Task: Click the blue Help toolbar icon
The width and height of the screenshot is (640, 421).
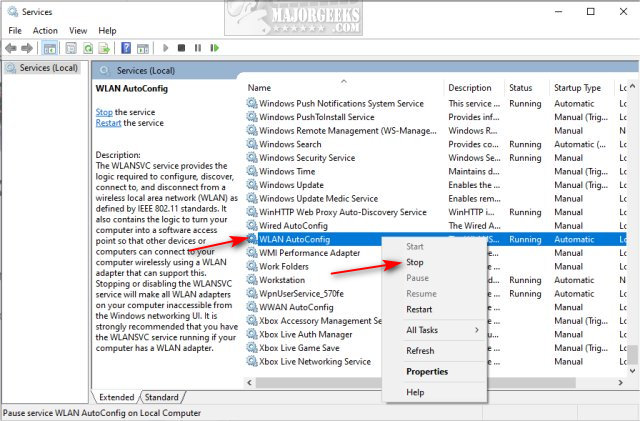Action: pos(126,47)
